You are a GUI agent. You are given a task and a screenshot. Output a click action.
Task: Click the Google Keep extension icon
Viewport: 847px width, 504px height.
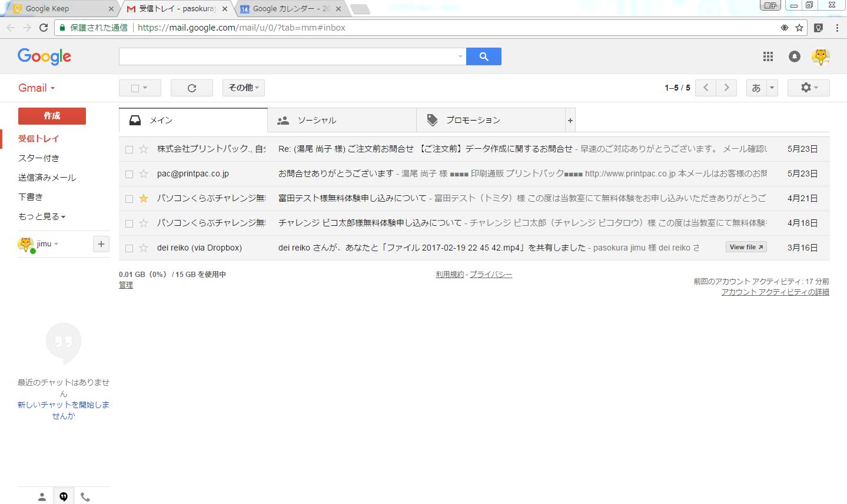pos(818,28)
